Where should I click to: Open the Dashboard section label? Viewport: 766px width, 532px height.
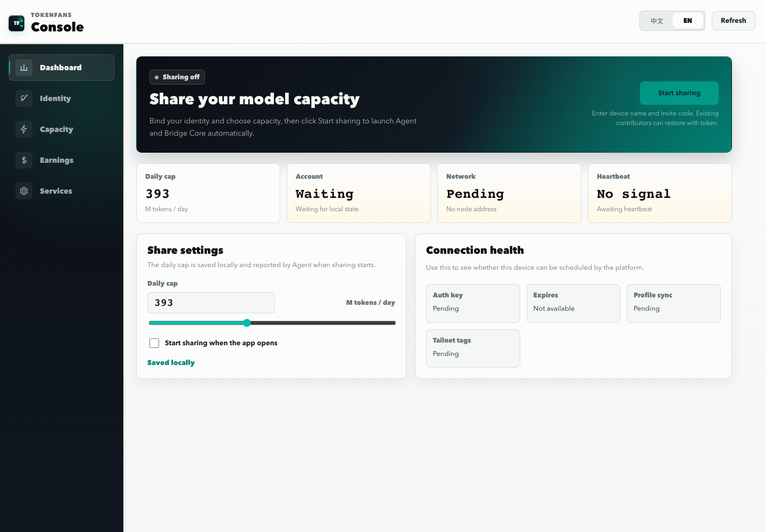61,68
